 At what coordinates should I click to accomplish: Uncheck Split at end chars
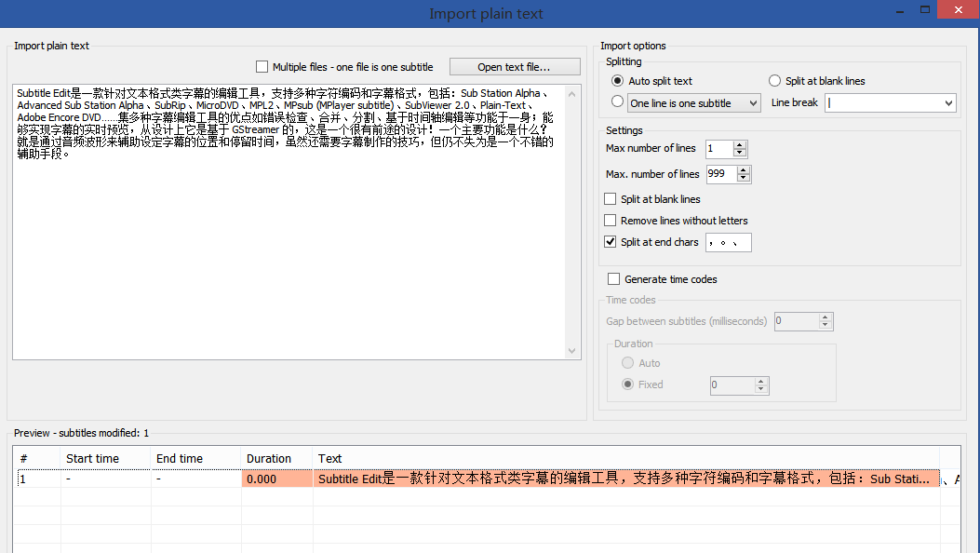[610, 242]
